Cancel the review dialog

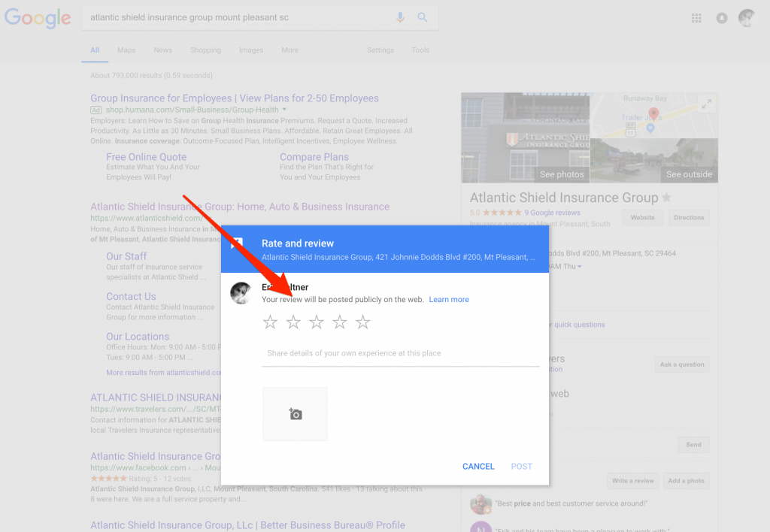coord(478,466)
